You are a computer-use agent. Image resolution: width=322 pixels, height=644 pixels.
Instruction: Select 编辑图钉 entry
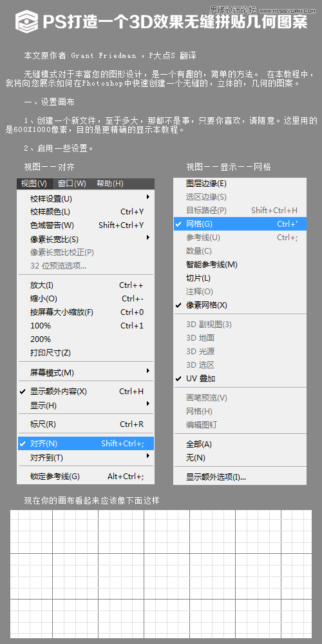pos(240,424)
